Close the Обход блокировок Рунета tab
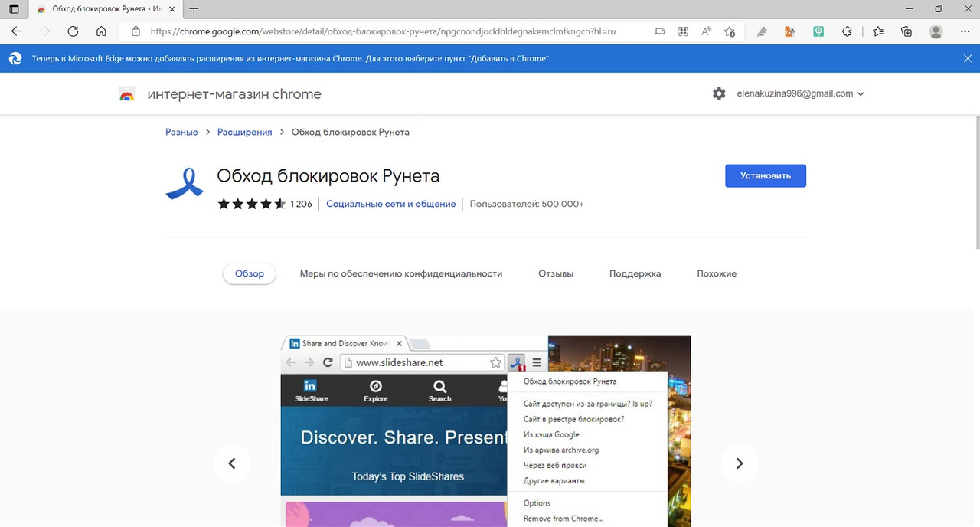Image resolution: width=980 pixels, height=527 pixels. [x=172, y=9]
